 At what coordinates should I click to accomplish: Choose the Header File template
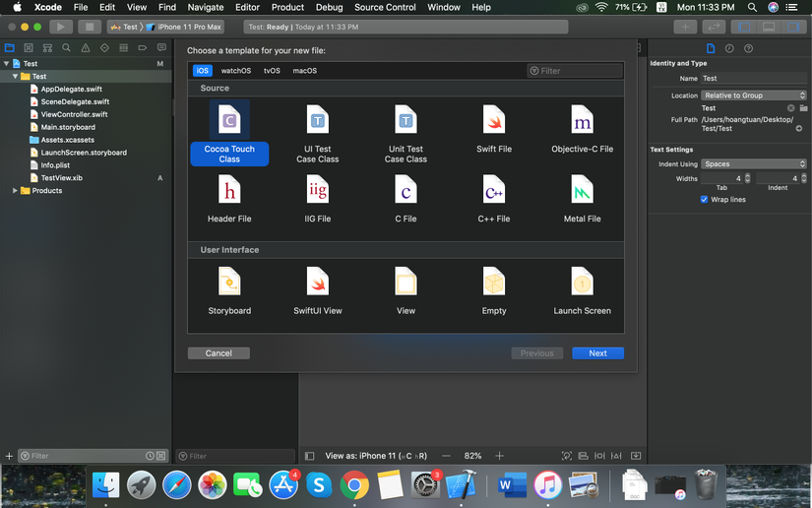click(229, 190)
